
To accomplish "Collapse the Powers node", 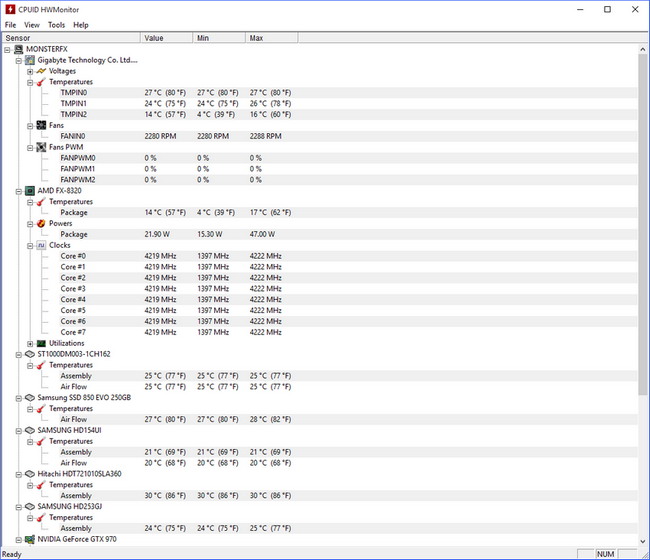I will (x=30, y=224).
